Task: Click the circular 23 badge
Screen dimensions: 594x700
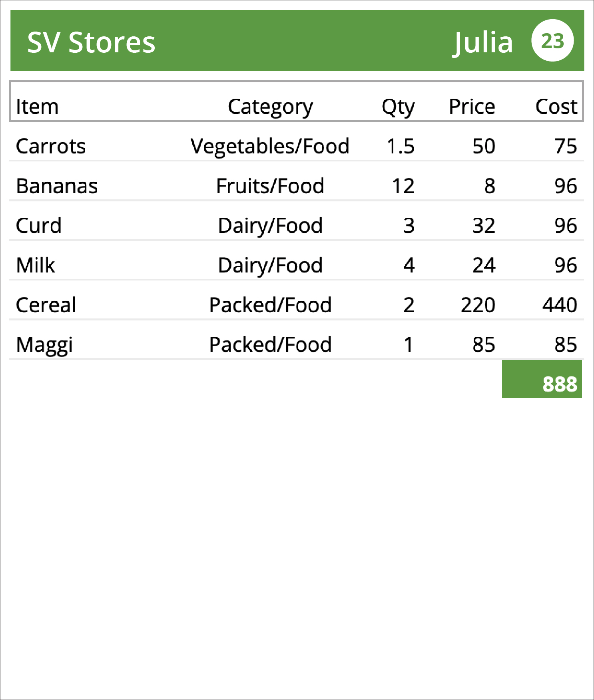Action: click(552, 40)
